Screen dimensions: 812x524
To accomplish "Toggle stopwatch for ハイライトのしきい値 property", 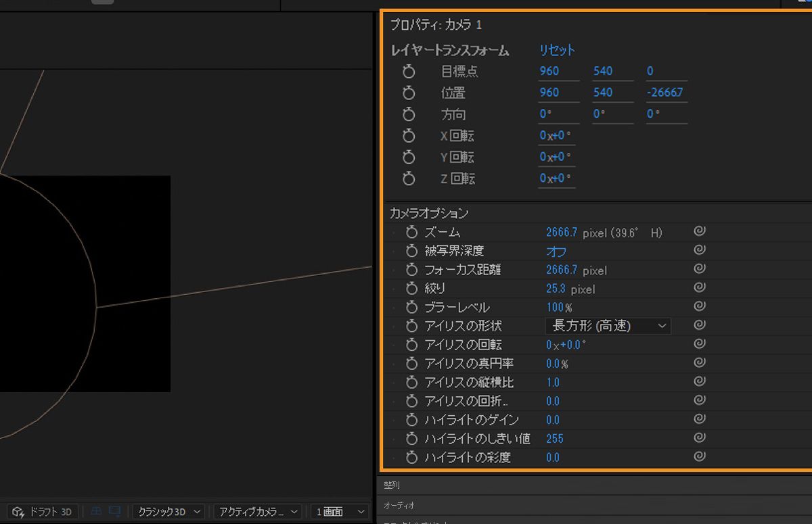I will click(x=412, y=439).
